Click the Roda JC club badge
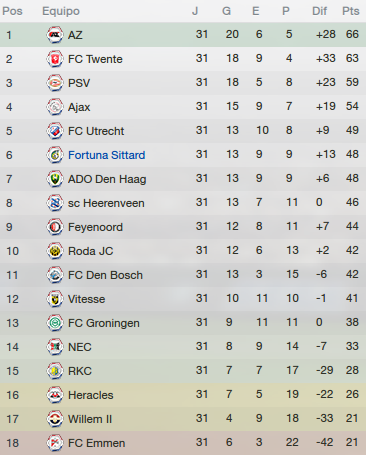Viewport: 366px width, 455px height. [x=55, y=251]
